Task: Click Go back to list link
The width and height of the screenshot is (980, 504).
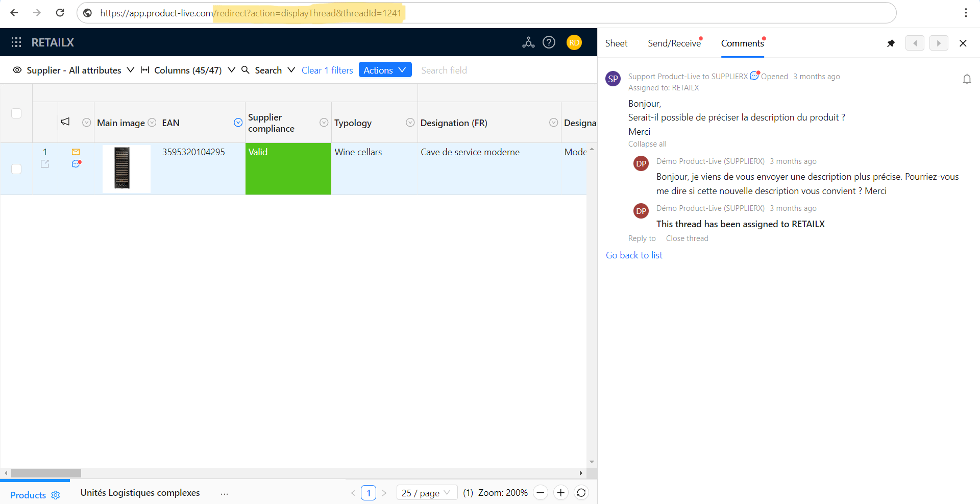Action: click(x=634, y=255)
